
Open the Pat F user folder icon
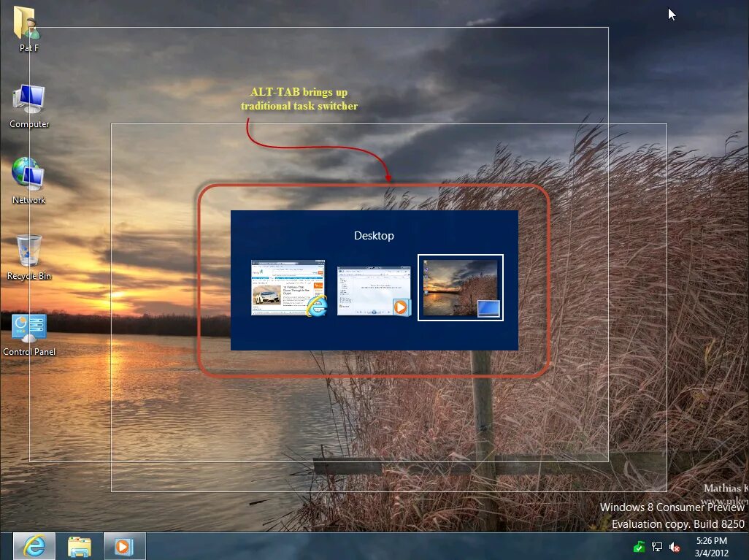click(x=27, y=23)
